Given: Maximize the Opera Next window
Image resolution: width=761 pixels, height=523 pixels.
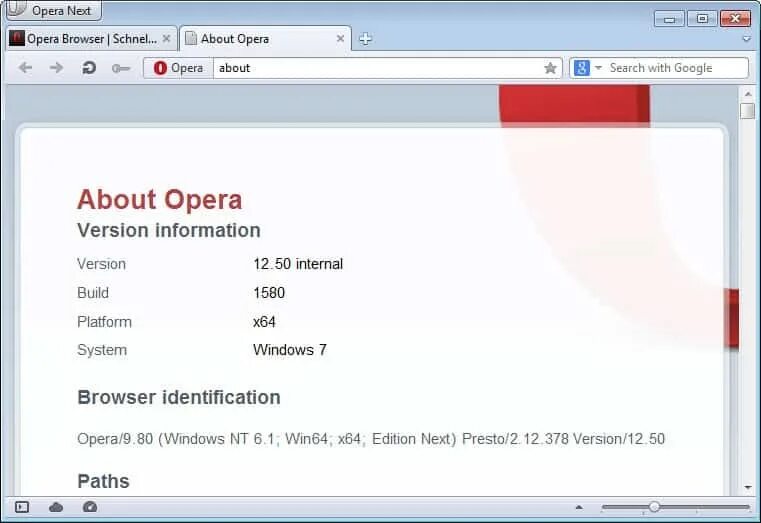Looking at the screenshot, I should tap(702, 19).
